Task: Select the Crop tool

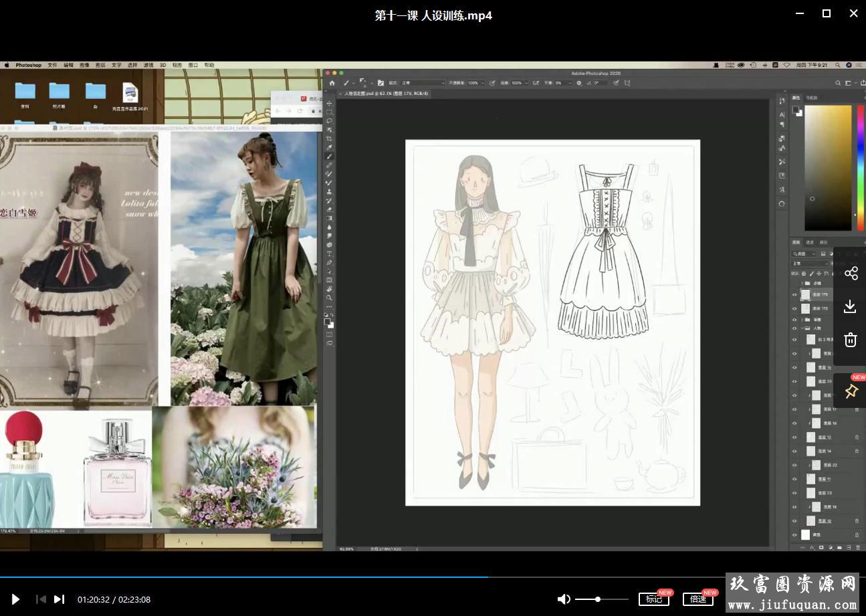Action: click(329, 138)
